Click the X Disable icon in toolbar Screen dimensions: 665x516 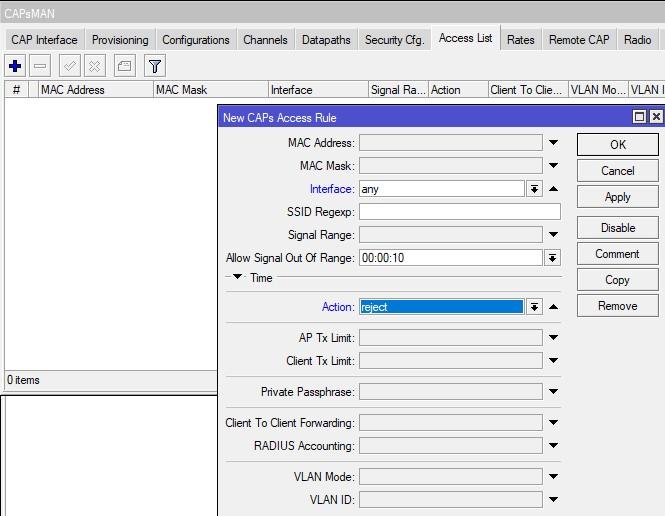(x=95, y=66)
